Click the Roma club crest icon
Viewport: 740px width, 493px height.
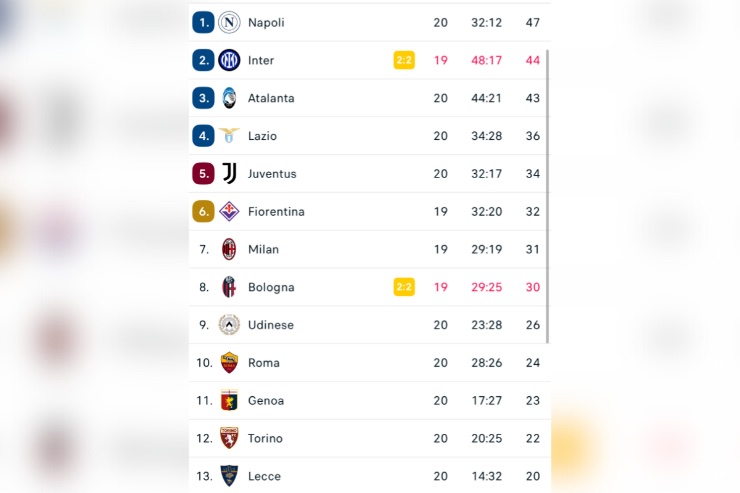[x=230, y=363]
